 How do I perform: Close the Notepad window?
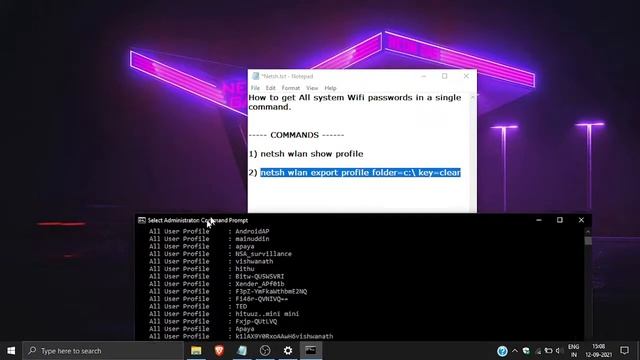(466, 76)
